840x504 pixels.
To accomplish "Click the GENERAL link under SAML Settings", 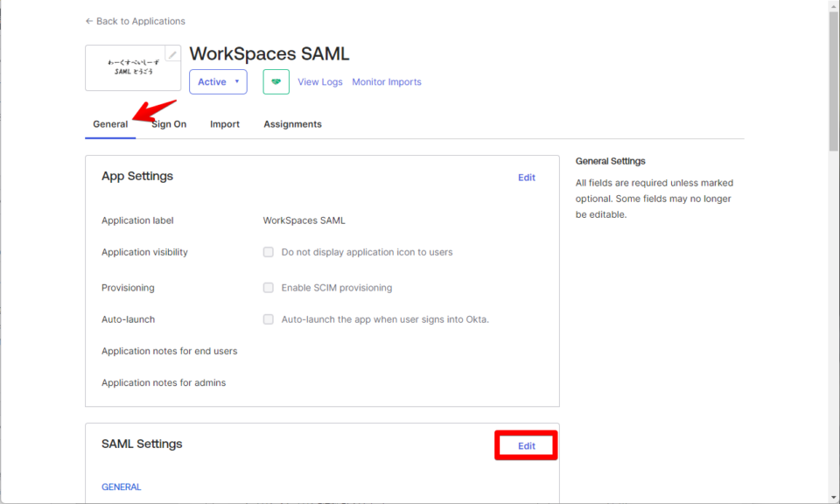I will click(x=121, y=486).
